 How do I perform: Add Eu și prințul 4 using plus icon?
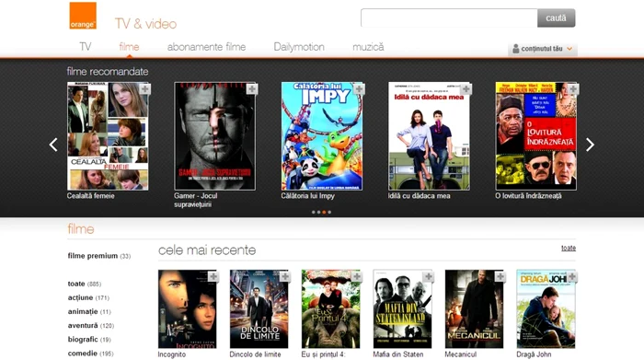click(357, 276)
